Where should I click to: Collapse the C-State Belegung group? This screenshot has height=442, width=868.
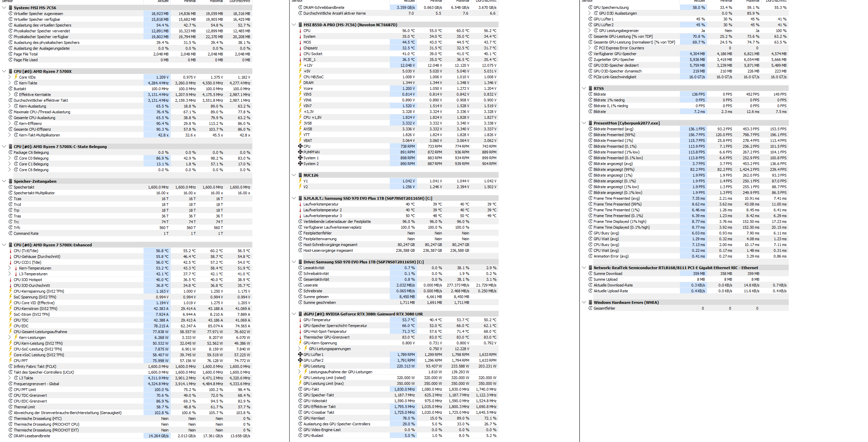[x=4, y=146]
